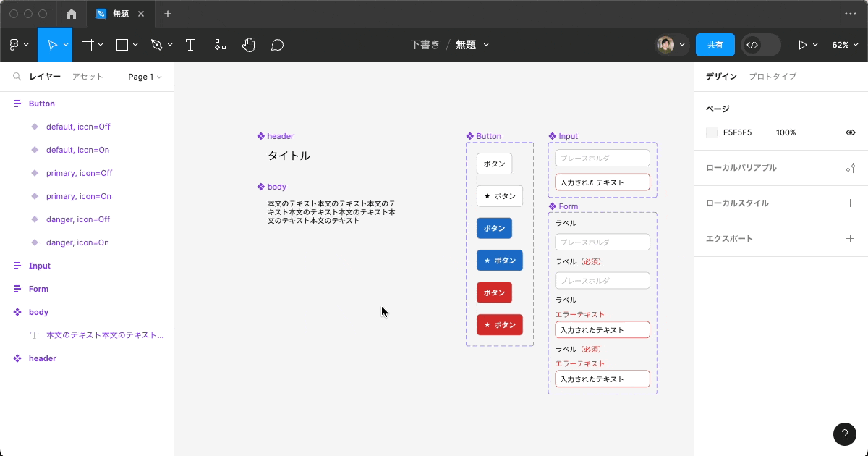This screenshot has width=868, height=456.
Task: Select the Frame tool
Action: click(88, 45)
